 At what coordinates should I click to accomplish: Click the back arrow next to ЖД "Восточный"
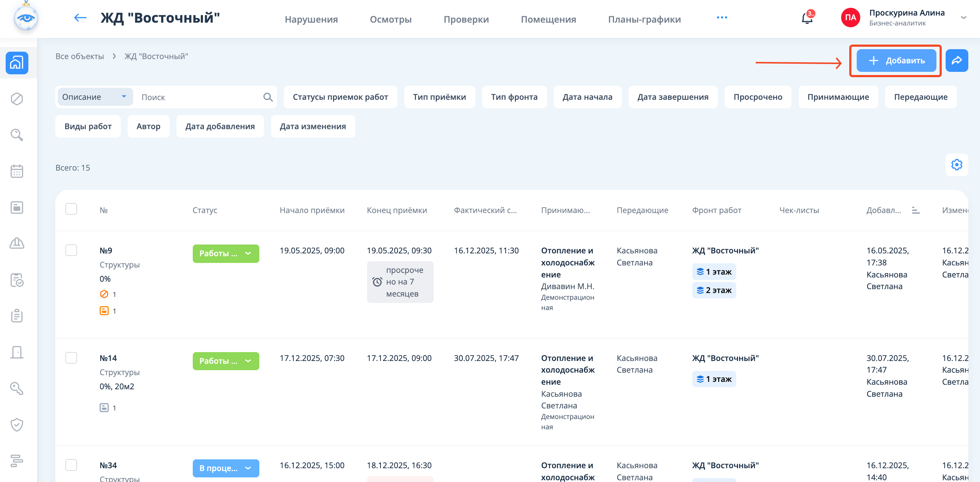(x=80, y=18)
